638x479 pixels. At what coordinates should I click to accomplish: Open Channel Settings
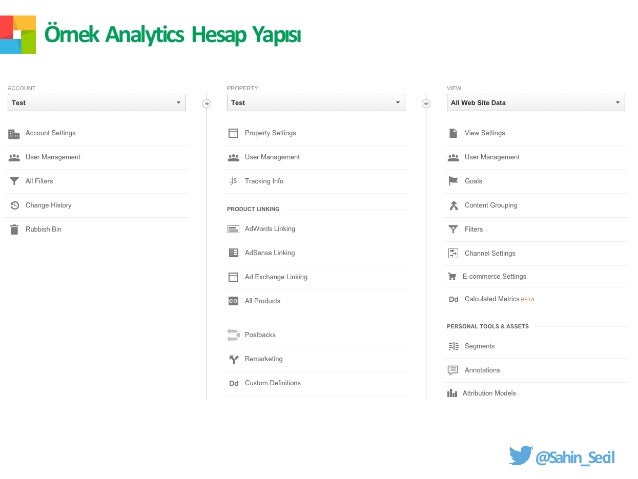(490, 253)
